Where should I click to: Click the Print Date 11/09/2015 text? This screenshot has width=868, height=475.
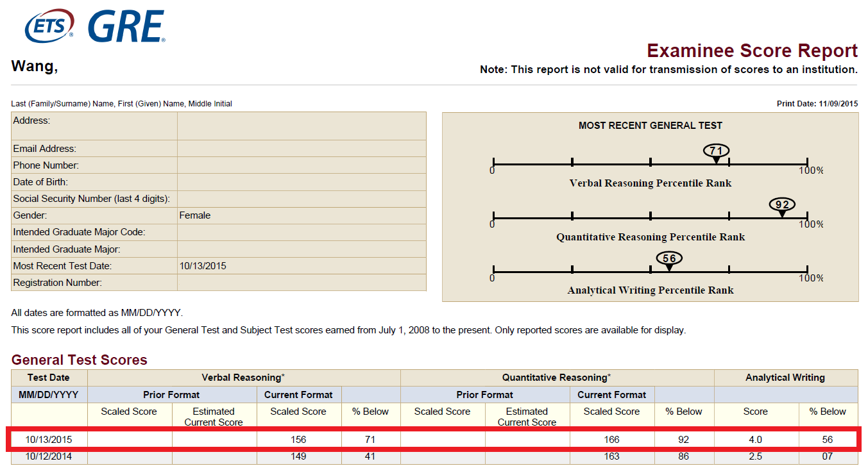coord(817,104)
